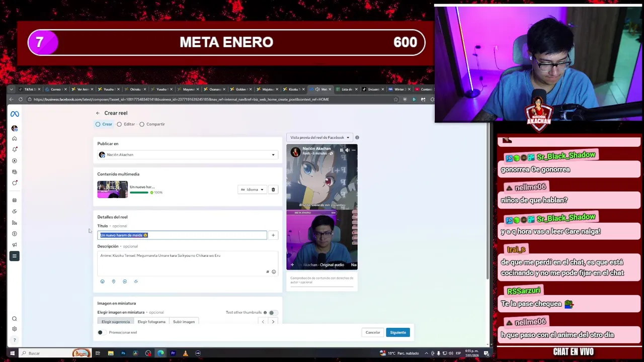This screenshot has height=362, width=644.
Task: Click the Cancelar button
Action: (x=373, y=332)
